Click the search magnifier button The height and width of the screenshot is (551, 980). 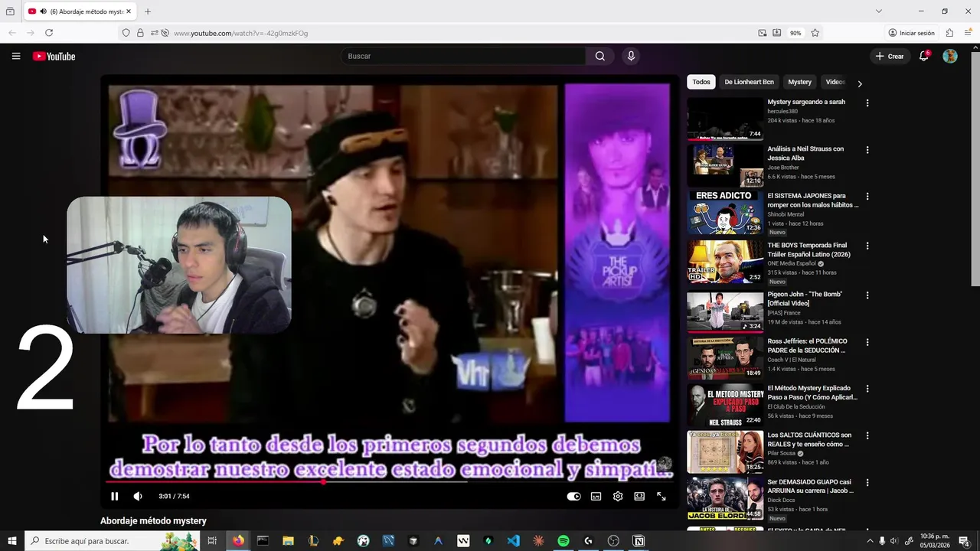pos(600,56)
